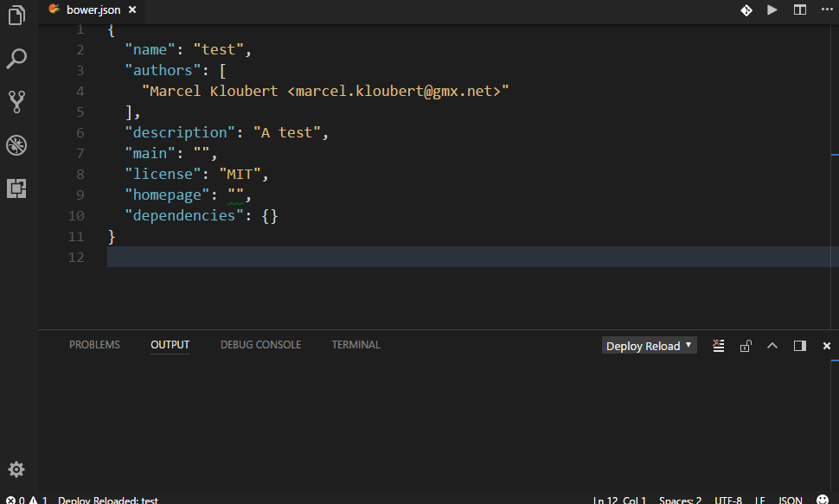This screenshot has width=839, height=504.
Task: Click the "authors" key on line 3
Action: (163, 71)
